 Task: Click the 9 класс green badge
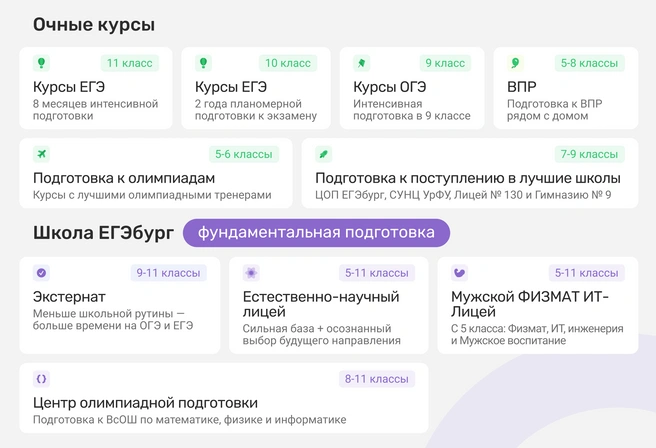445,63
